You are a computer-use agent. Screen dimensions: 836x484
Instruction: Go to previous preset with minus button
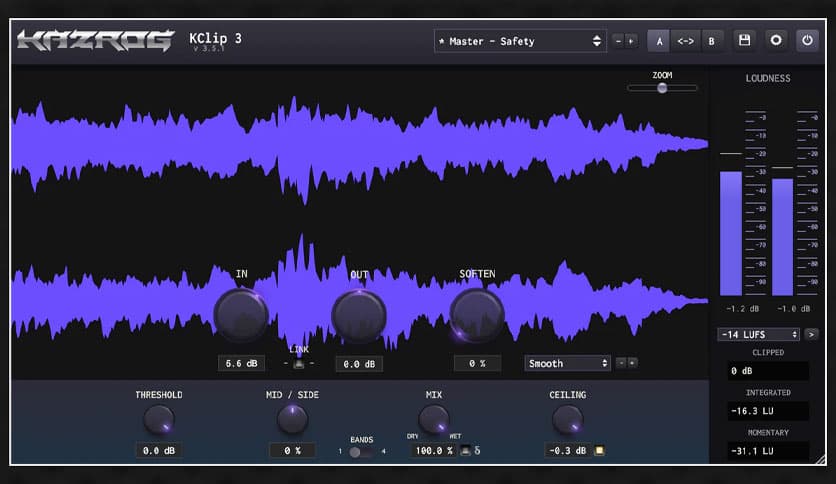[618, 41]
